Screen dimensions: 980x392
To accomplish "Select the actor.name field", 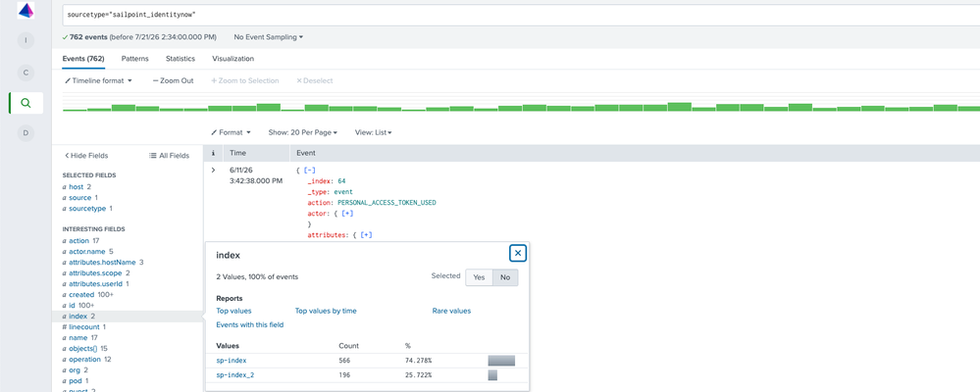I will 88,252.
